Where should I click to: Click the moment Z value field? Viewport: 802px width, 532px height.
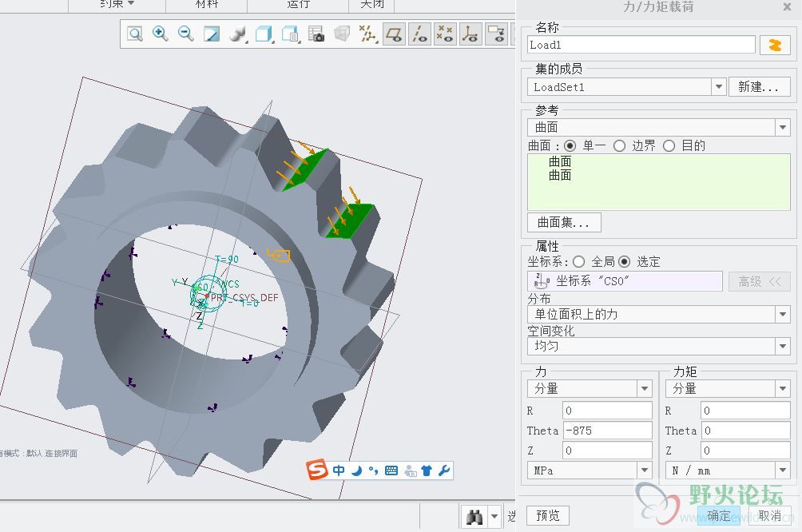click(746, 451)
